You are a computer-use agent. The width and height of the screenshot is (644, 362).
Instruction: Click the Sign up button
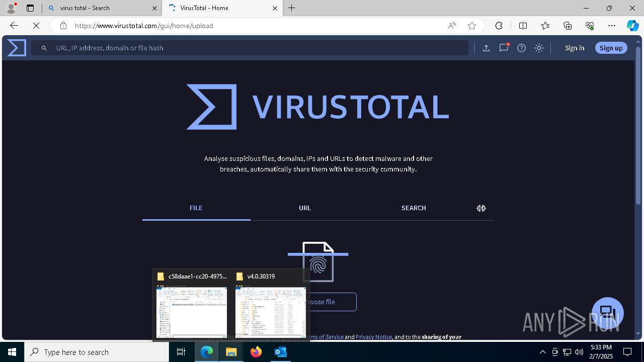click(611, 48)
